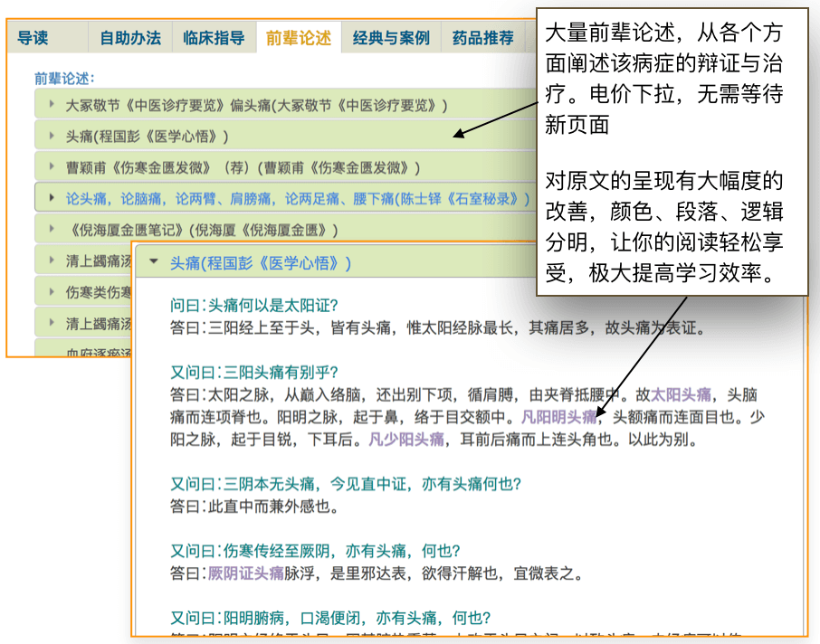Follow the 凡阳明头痛 highlighted link

(x=559, y=417)
